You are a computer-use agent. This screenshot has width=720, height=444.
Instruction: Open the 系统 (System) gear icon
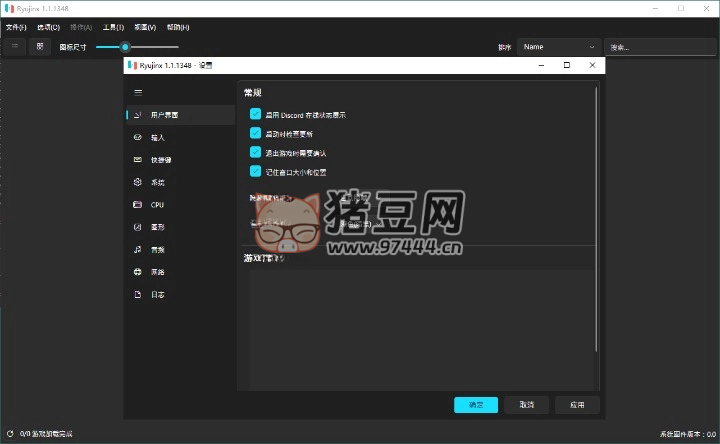(137, 183)
